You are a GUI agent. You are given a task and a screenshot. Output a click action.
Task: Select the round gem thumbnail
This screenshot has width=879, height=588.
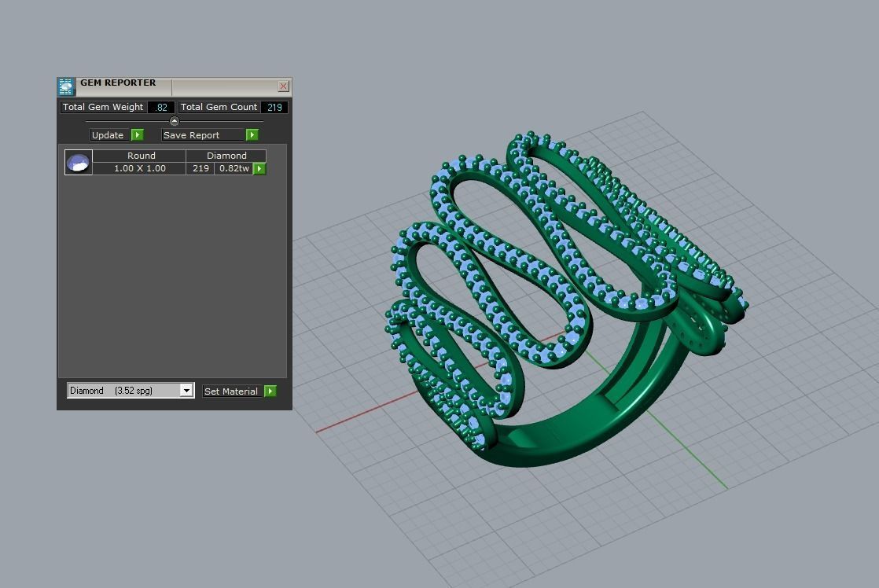pyautogui.click(x=79, y=163)
